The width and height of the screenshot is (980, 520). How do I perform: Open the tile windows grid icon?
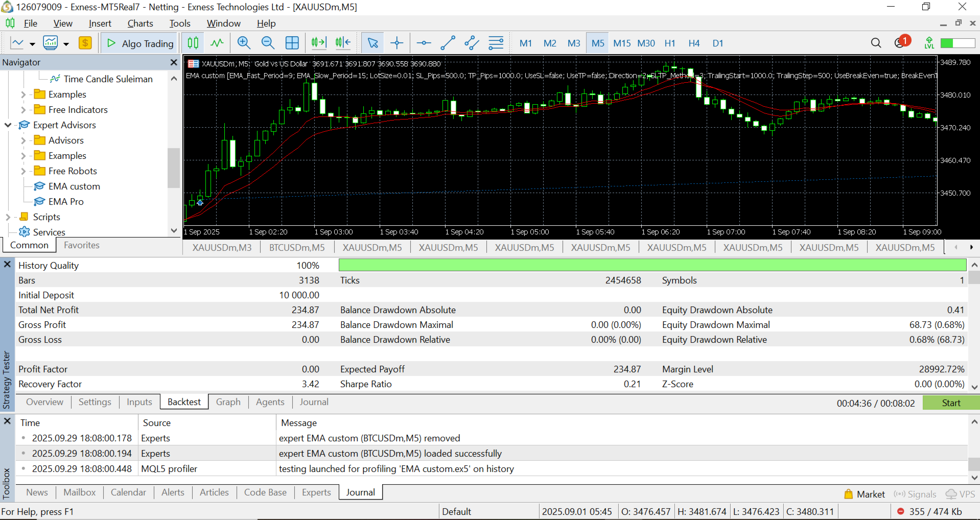point(292,43)
